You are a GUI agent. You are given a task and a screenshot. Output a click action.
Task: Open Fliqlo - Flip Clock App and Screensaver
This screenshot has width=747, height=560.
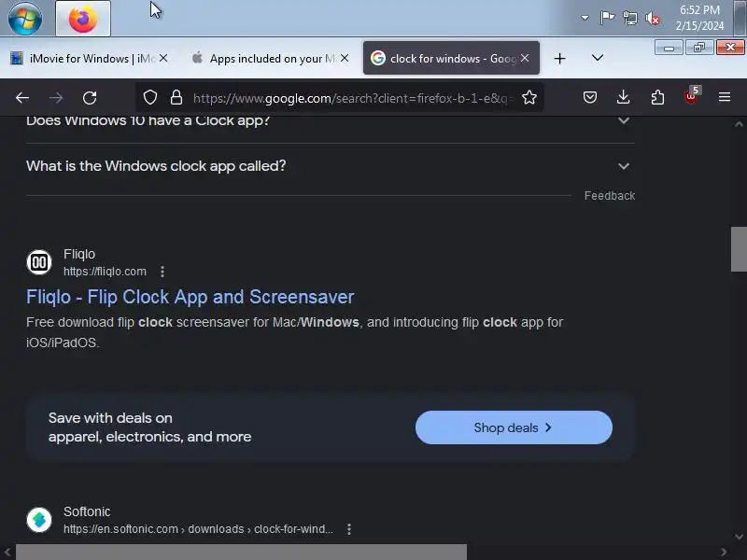190,297
